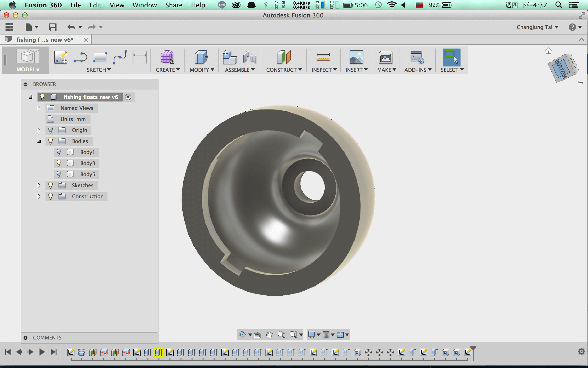588x368 pixels.
Task: Click the Select tool icon
Action: 451,57
